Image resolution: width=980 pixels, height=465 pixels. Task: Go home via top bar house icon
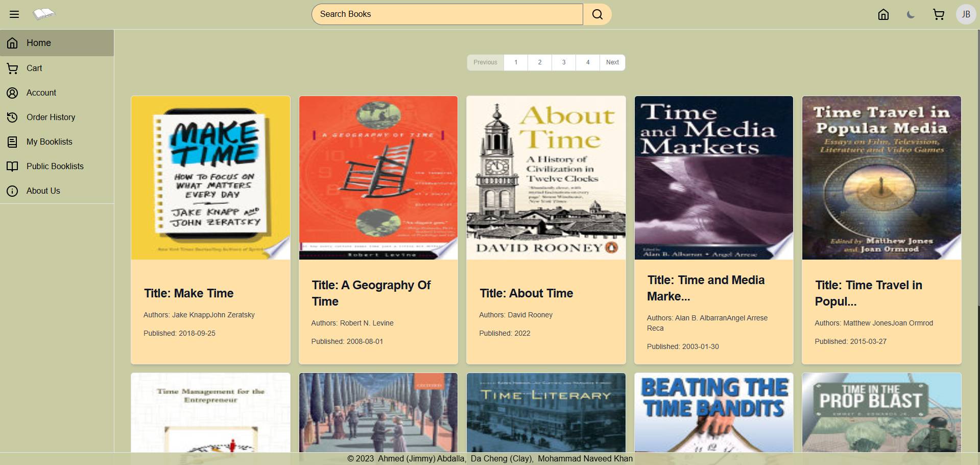(883, 14)
